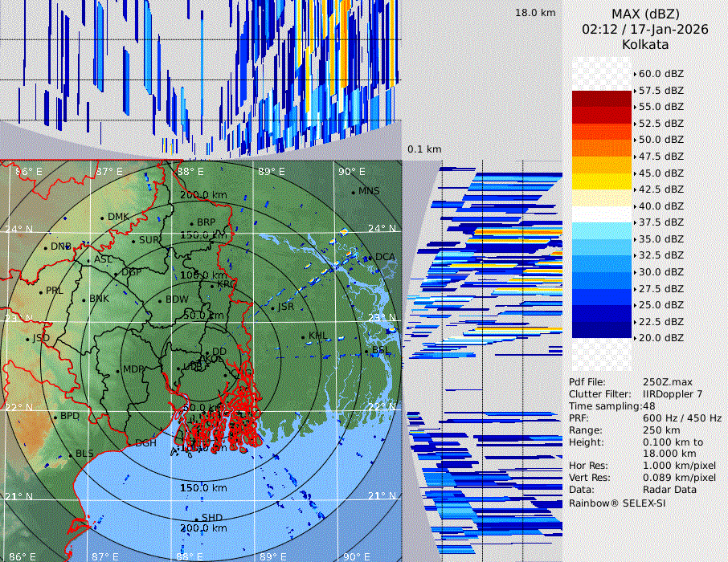This screenshot has height=562, width=728.
Task: Click the MNS station marker on map
Action: pos(353,192)
